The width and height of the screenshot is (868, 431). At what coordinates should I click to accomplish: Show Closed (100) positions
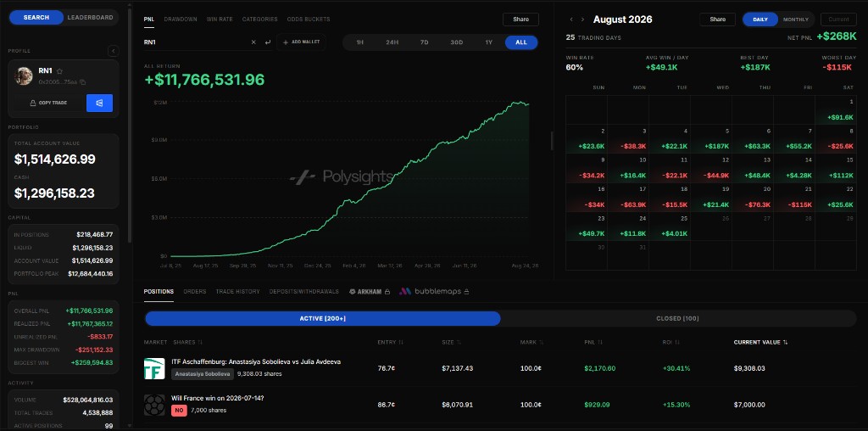[677, 318]
